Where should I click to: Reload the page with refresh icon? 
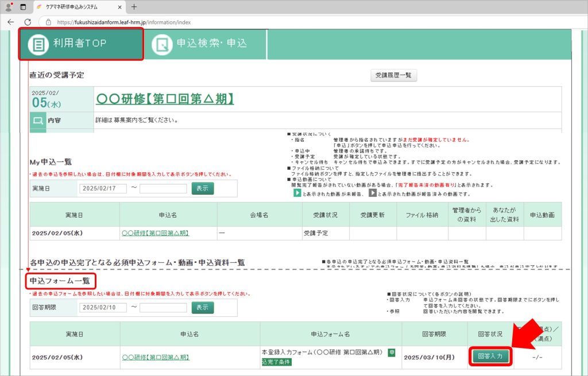pos(29,22)
